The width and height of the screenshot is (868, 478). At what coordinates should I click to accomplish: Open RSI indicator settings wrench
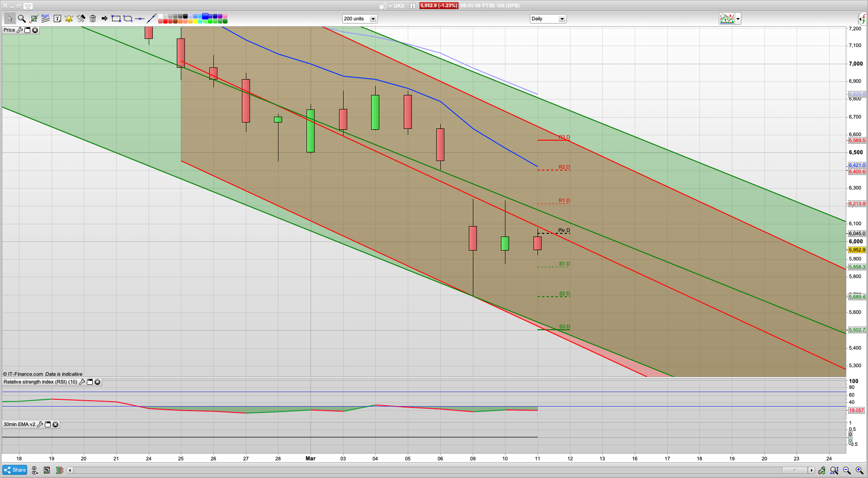pos(82,382)
